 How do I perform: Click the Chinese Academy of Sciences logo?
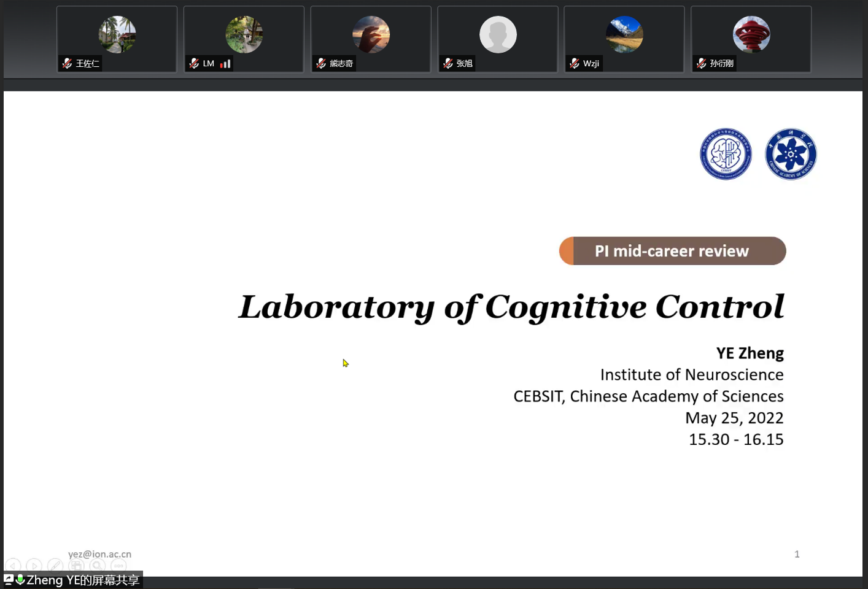coord(791,154)
